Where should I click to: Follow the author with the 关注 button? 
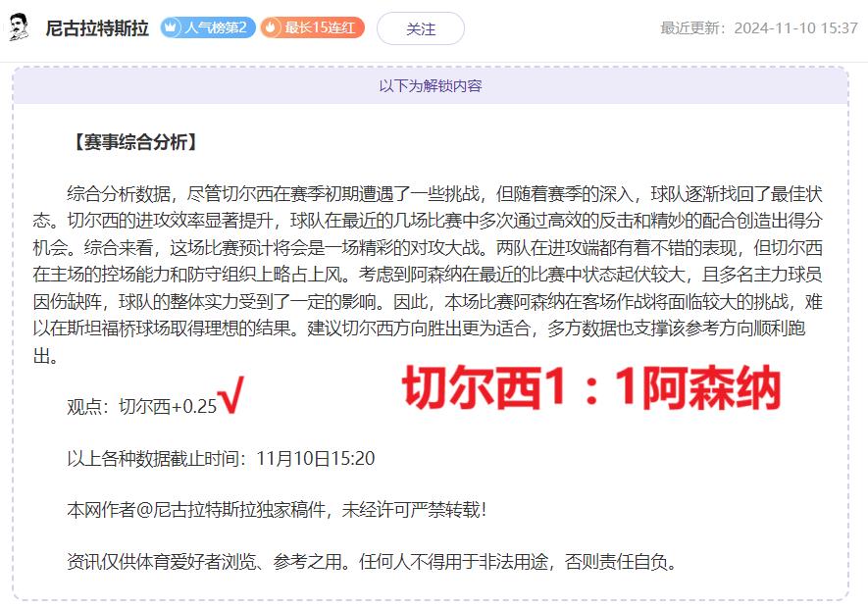[x=421, y=28]
